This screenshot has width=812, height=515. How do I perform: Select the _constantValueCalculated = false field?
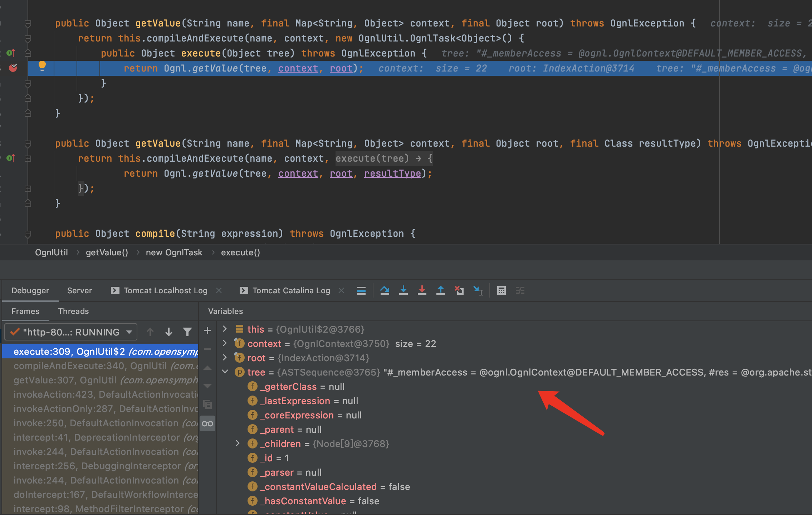pyautogui.click(x=329, y=487)
